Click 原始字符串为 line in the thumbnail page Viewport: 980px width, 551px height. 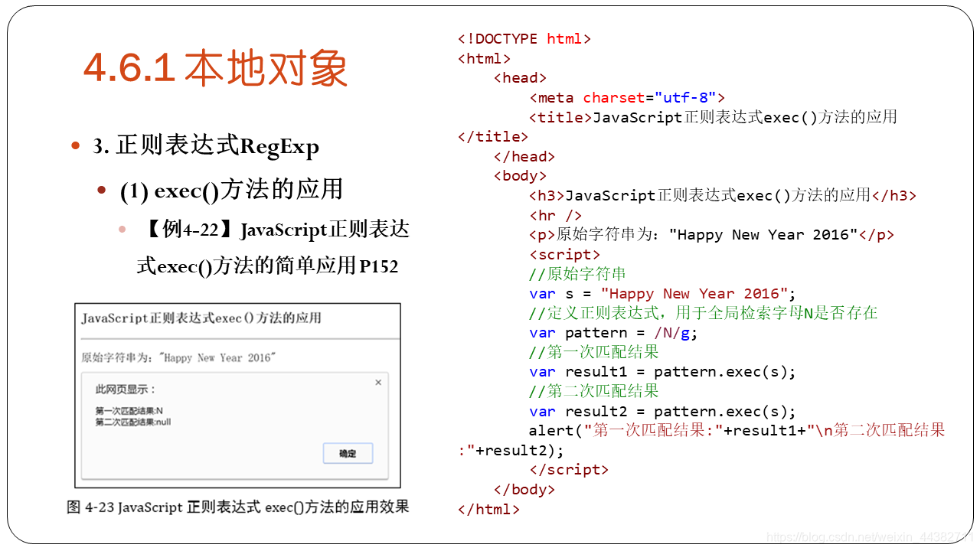(x=178, y=357)
